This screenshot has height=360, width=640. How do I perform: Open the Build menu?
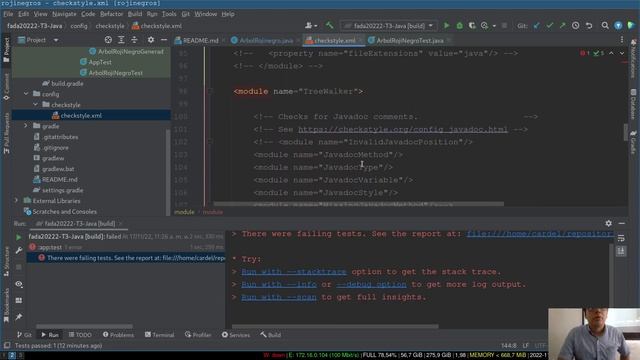(x=135, y=14)
